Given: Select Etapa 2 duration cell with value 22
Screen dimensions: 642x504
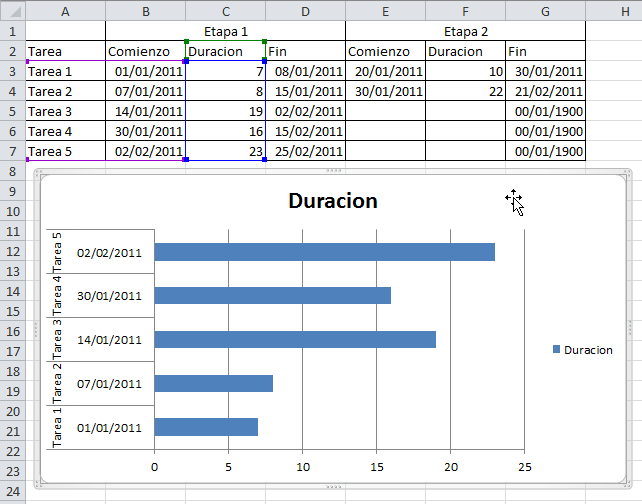Looking at the screenshot, I should point(466,91).
